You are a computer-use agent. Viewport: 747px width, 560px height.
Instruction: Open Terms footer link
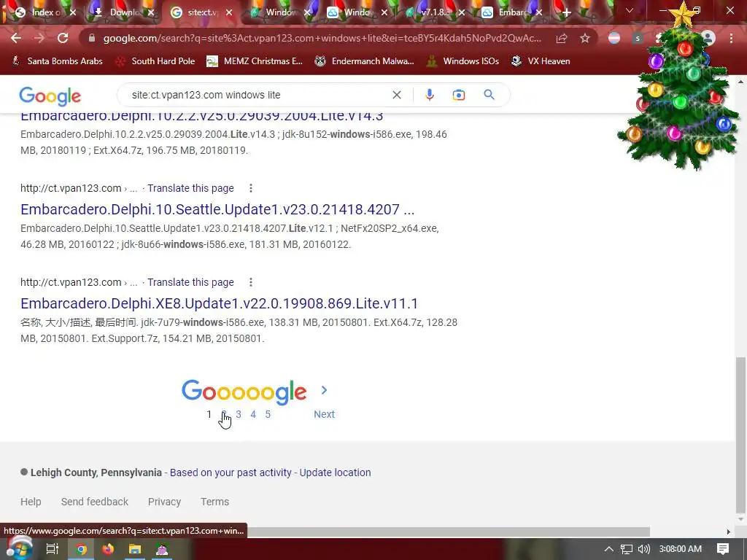(215, 502)
